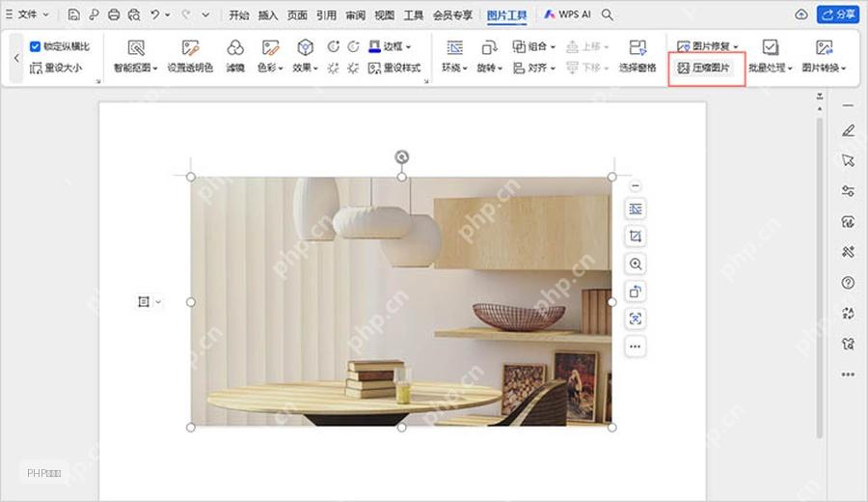868x502 pixels.
Task: Click the decrease contrast icon
Action: [x=353, y=46]
